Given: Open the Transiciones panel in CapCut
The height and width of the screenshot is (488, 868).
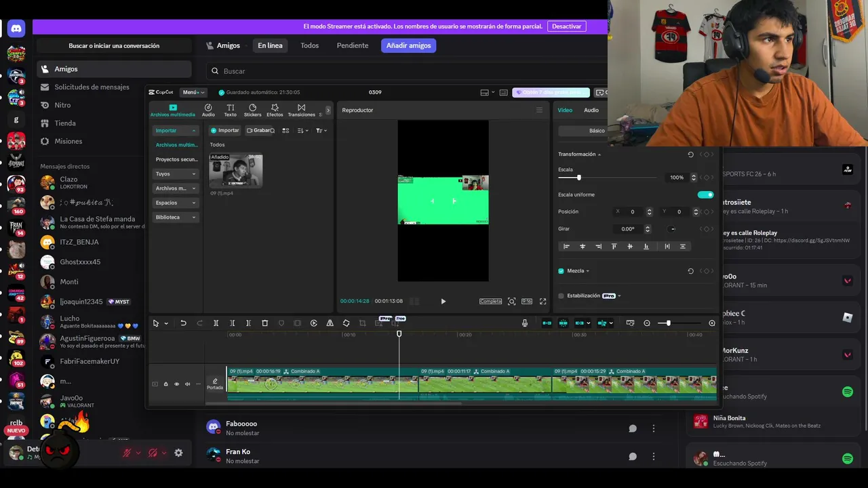Looking at the screenshot, I should [x=301, y=110].
